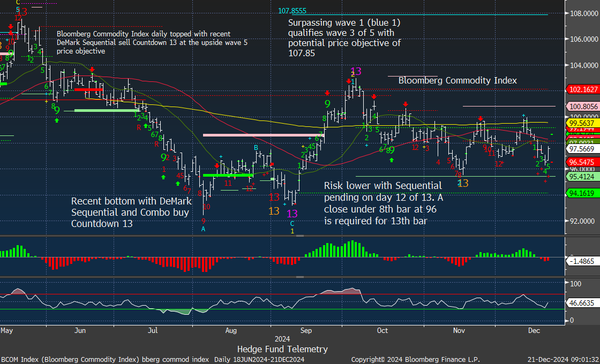The width and height of the screenshot is (600, 364).
Task: Click the magenta 13 above the September peak
Action: coord(356,71)
